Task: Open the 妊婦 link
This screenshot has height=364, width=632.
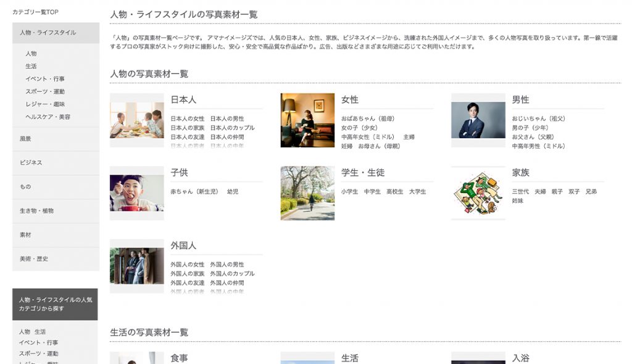Action: pyautogui.click(x=347, y=146)
